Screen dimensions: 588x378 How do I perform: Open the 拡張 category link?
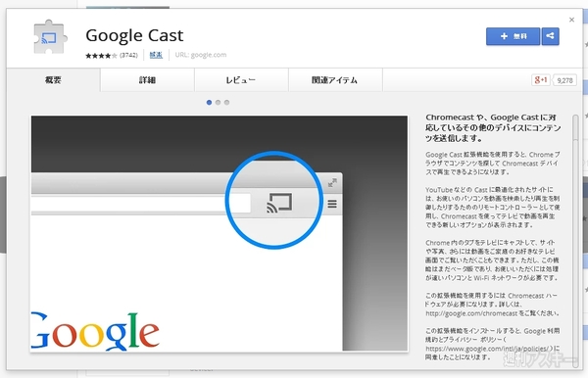point(156,55)
